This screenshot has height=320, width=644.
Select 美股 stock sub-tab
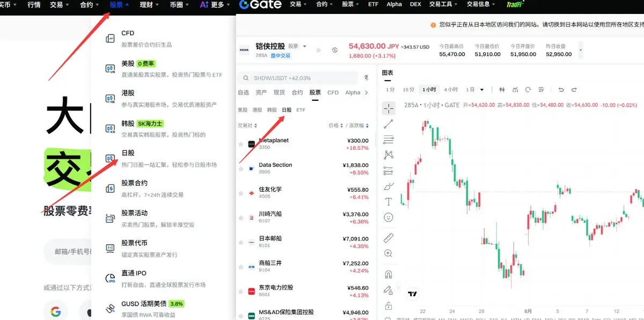(x=243, y=110)
